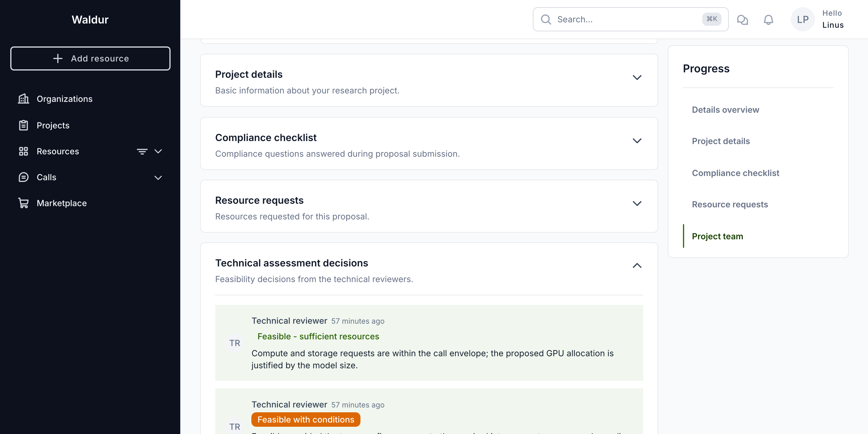Open the notifications bell
The height and width of the screenshot is (434, 868).
tap(768, 20)
